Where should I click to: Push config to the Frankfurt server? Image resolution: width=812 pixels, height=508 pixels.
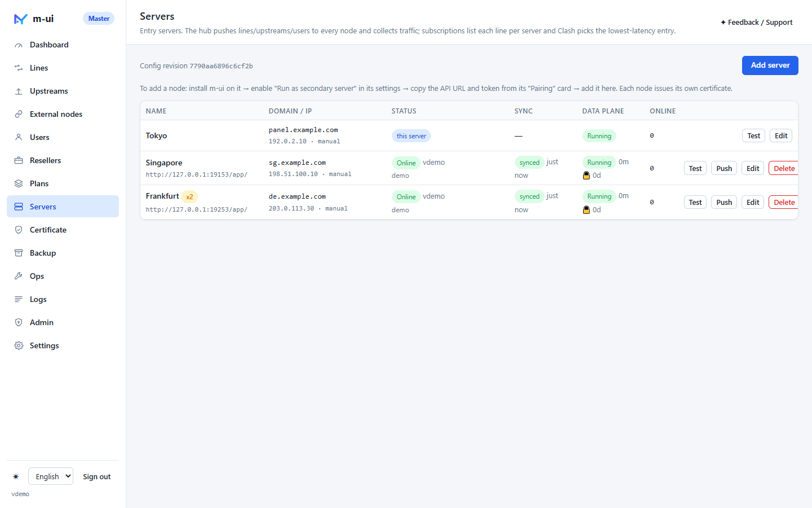pyautogui.click(x=724, y=203)
